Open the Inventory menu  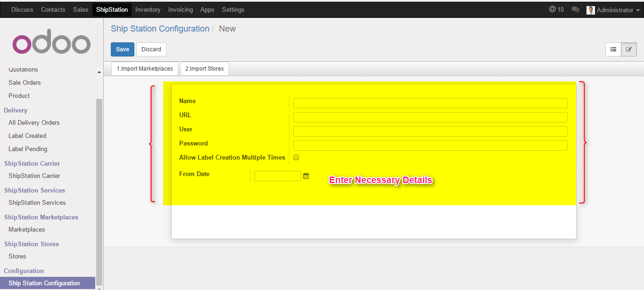(148, 9)
